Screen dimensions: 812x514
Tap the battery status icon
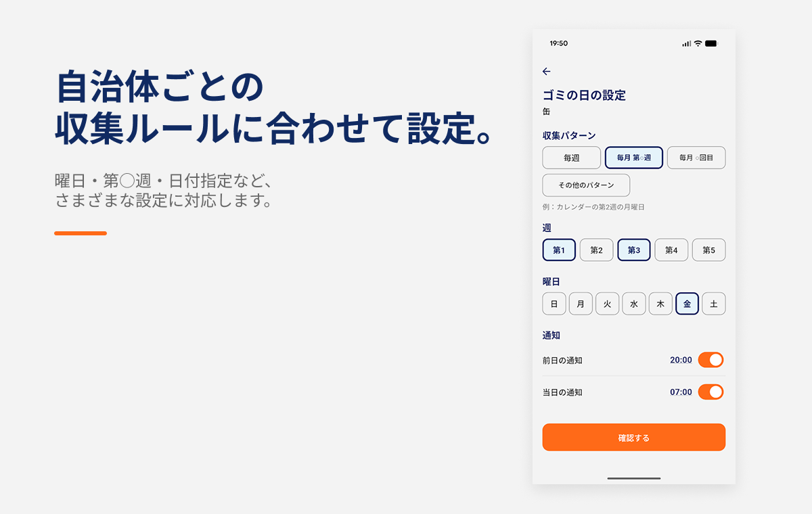pos(711,43)
